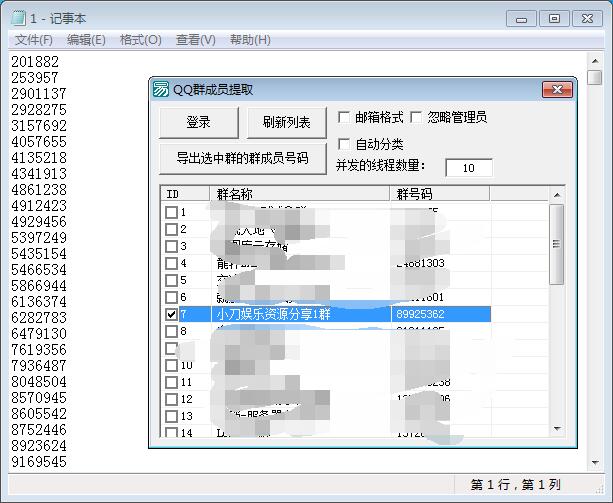This screenshot has height=503, width=613.
Task: Click number 8752446 in Notepad
Action: 39,430
